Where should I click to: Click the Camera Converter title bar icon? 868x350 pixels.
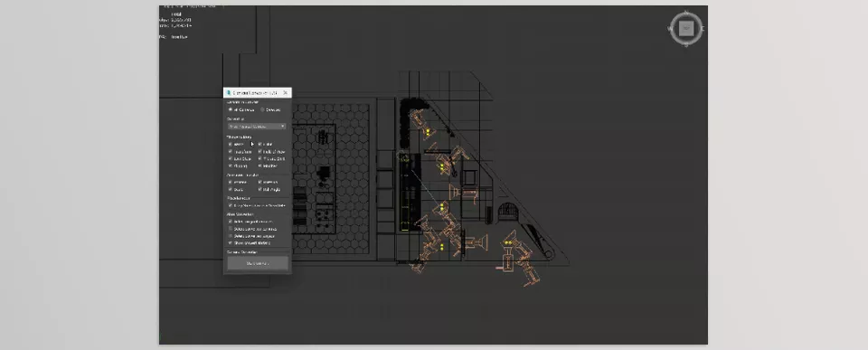(x=229, y=93)
